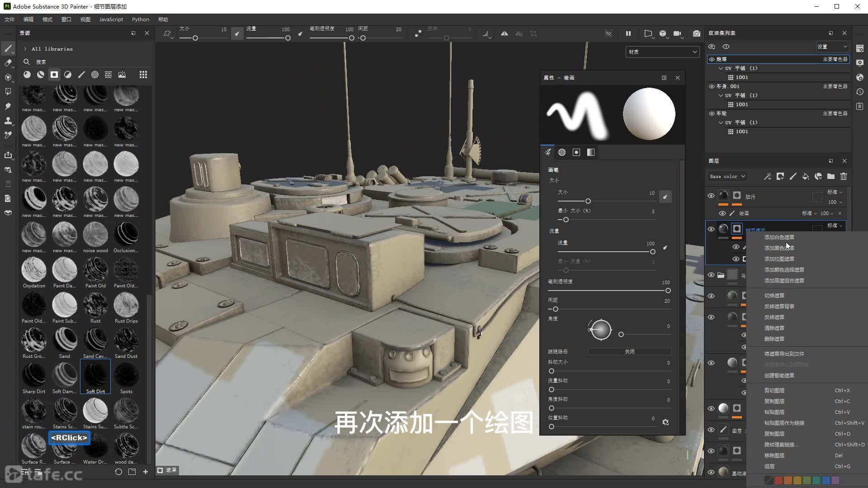The height and width of the screenshot is (488, 868).
Task: Open the Base color channel dropdown
Action: tap(727, 176)
